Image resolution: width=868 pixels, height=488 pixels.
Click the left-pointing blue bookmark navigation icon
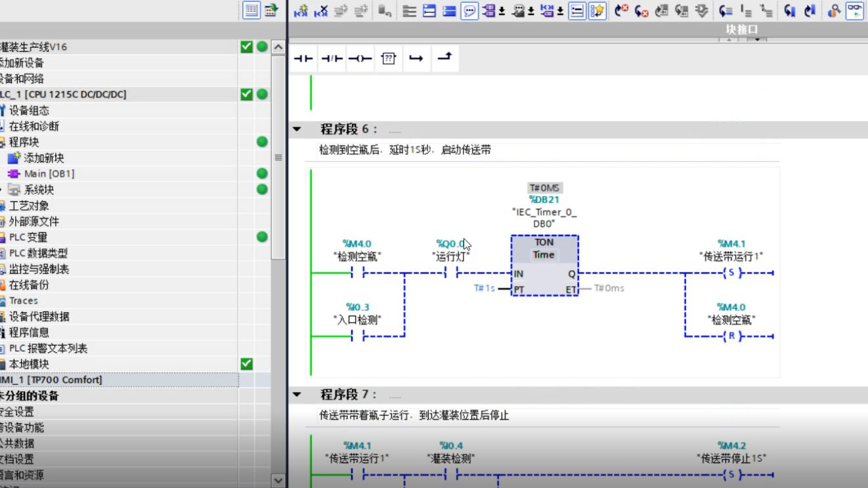coord(790,10)
